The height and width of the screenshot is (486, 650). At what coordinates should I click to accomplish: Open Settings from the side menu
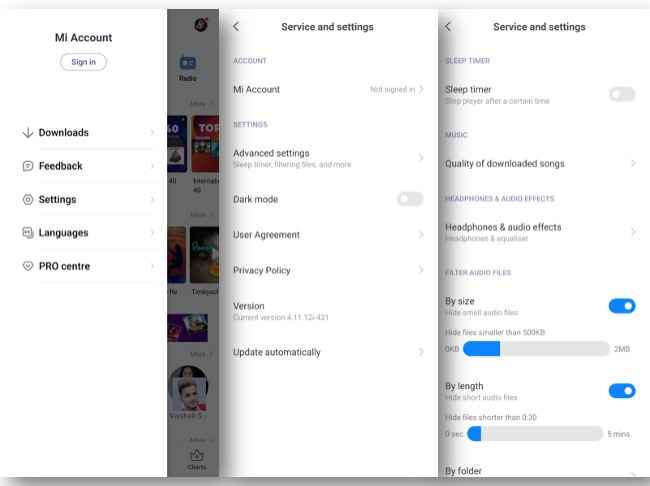pos(88,199)
